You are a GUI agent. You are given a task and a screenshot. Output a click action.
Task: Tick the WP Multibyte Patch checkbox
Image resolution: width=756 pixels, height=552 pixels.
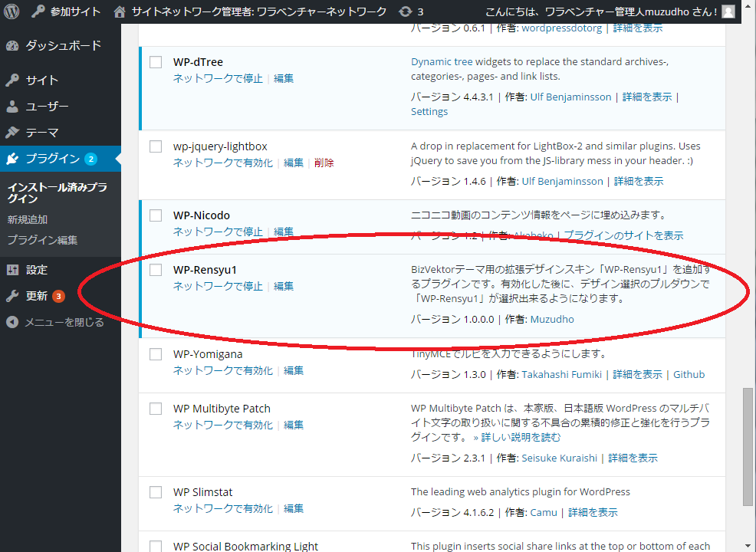click(x=155, y=409)
